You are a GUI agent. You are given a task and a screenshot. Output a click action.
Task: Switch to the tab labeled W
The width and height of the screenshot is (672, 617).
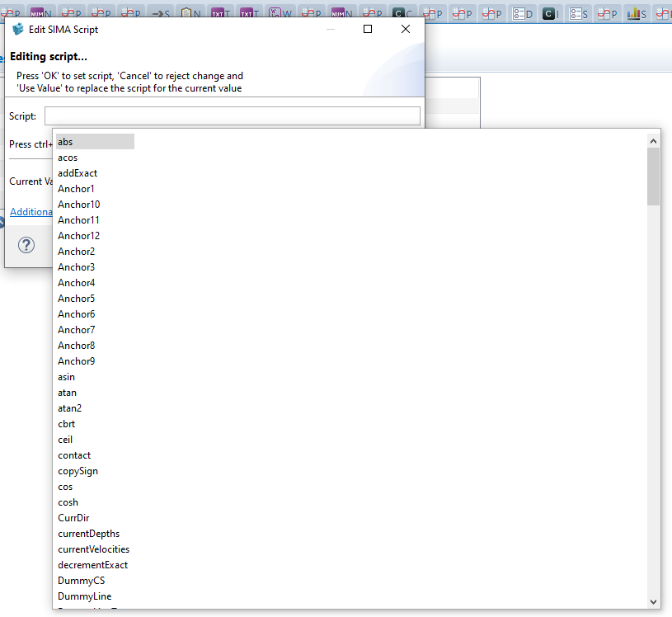tap(280, 13)
